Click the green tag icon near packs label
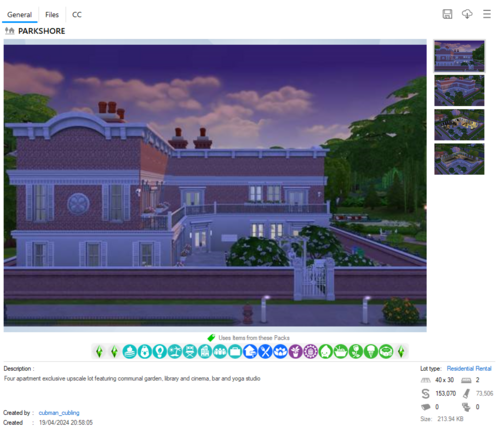Screen dimensions: 500x432 tap(211, 338)
